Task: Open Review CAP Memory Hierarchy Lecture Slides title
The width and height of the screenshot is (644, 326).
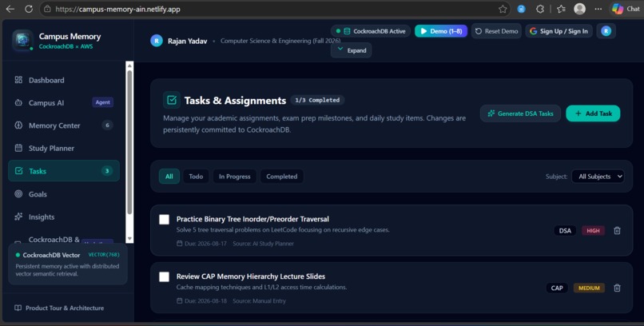Action: click(251, 276)
